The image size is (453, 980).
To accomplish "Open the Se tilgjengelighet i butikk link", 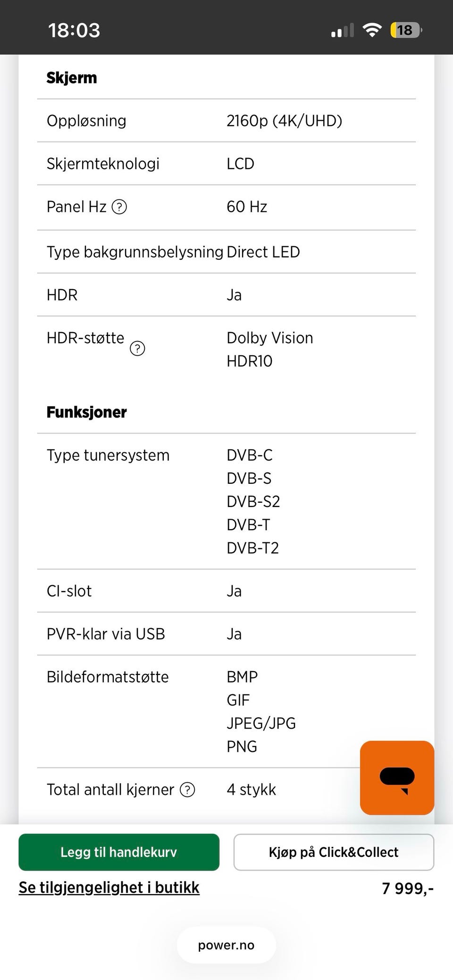I will point(109,888).
